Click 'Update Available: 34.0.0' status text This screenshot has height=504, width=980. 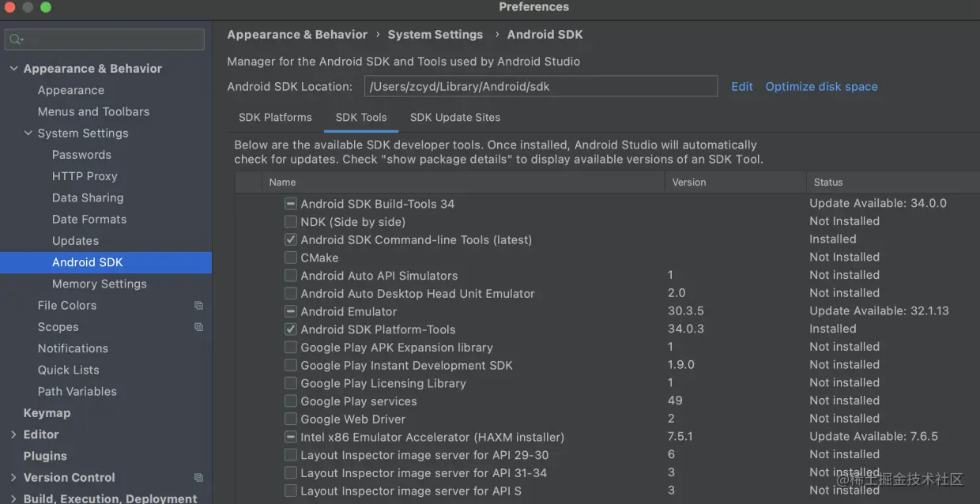(x=877, y=204)
